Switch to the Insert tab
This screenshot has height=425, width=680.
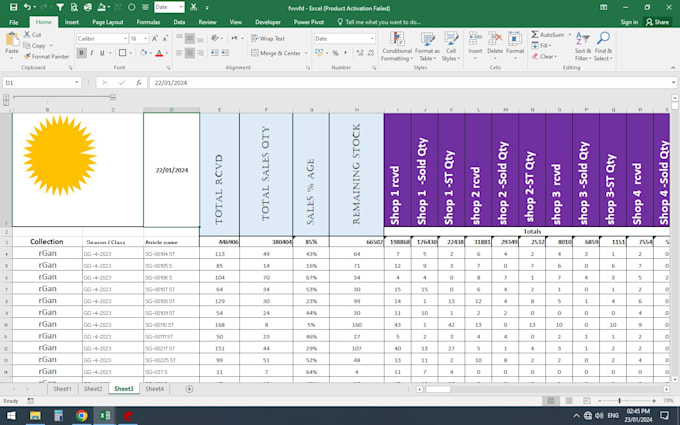tap(72, 22)
